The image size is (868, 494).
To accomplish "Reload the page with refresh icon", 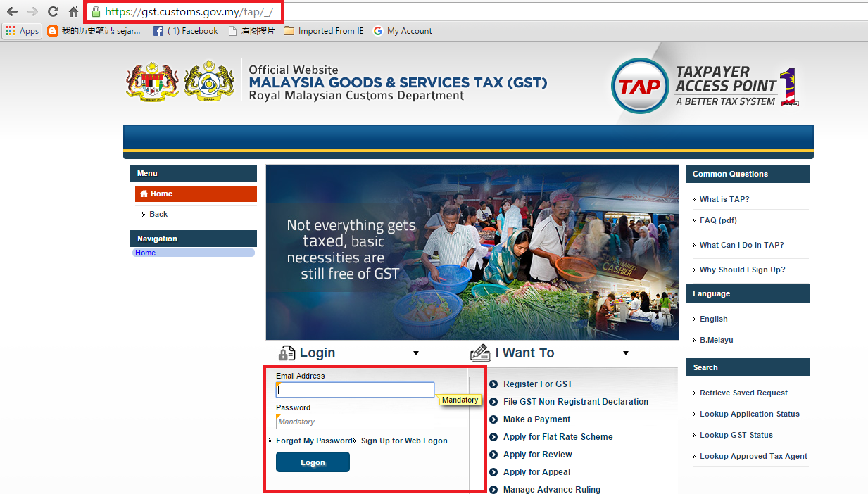I will coord(53,12).
